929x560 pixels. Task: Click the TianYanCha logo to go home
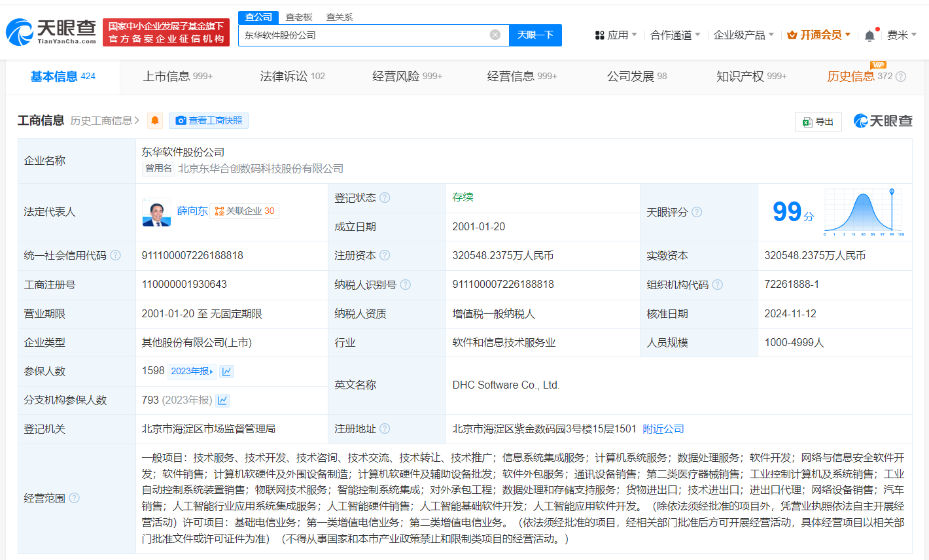(51, 31)
